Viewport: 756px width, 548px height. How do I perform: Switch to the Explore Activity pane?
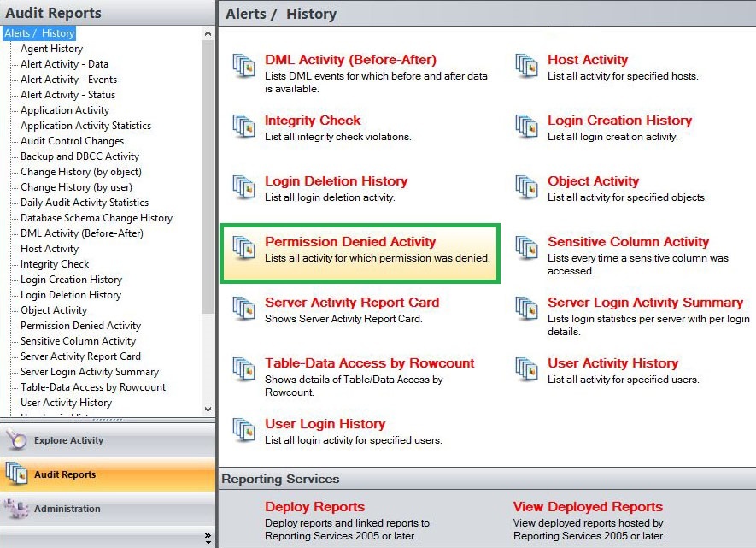108,440
